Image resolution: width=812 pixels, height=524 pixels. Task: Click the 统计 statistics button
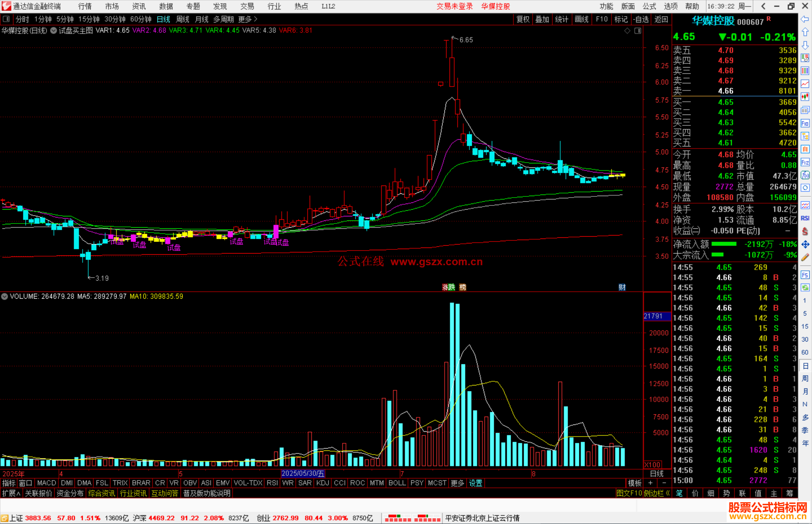pyautogui.click(x=562, y=19)
